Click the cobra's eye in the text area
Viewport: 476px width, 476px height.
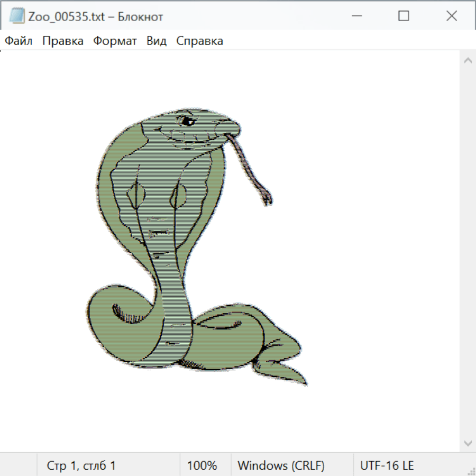click(187, 122)
